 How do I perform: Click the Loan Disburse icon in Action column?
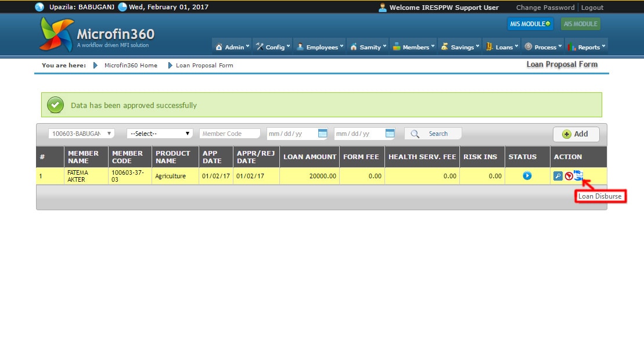click(x=578, y=175)
